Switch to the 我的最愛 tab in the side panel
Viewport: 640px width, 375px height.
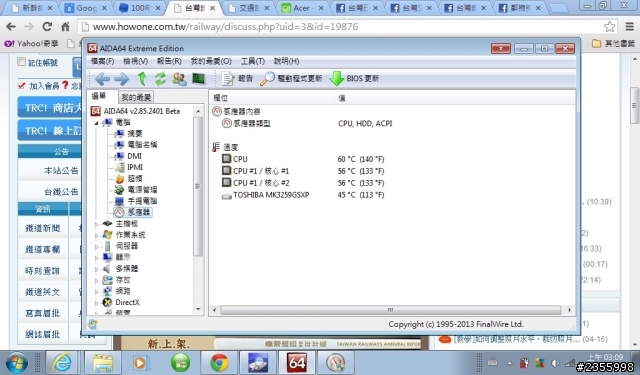pos(136,97)
